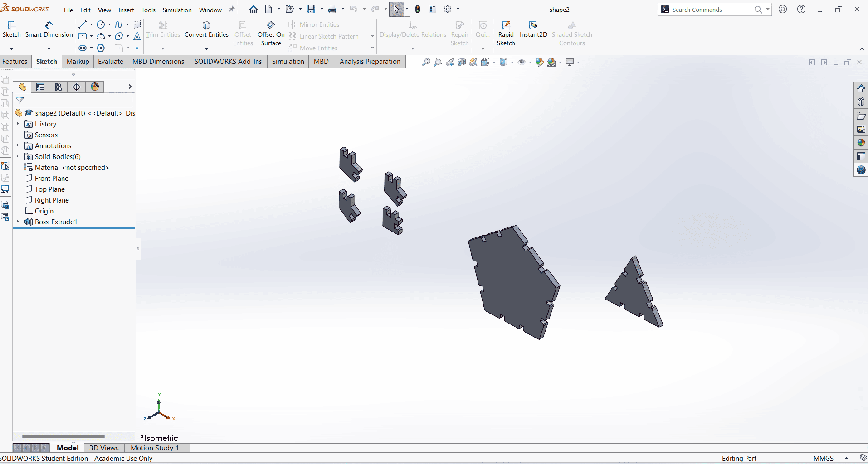
Task: Open the FeatureManager design tree tab
Action: [22, 87]
